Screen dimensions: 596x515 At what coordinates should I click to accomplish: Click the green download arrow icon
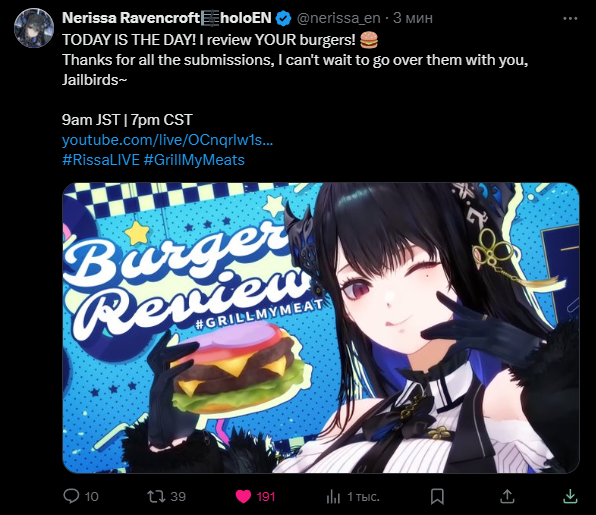point(570,496)
